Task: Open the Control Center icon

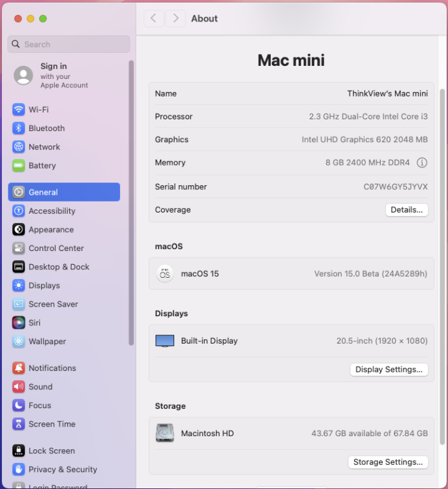Action: [x=18, y=248]
